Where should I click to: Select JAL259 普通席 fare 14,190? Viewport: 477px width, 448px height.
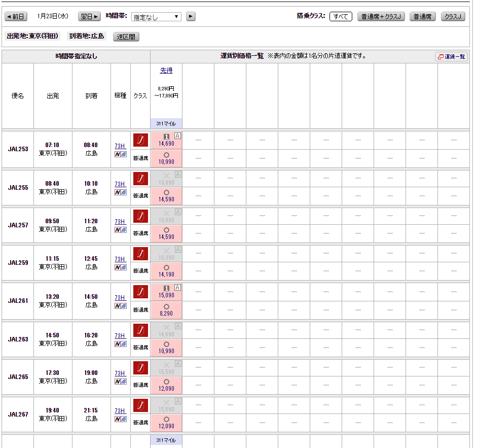[x=166, y=271]
